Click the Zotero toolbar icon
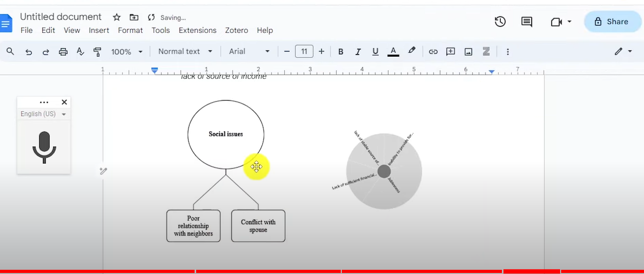The height and width of the screenshot is (274, 644). click(486, 52)
